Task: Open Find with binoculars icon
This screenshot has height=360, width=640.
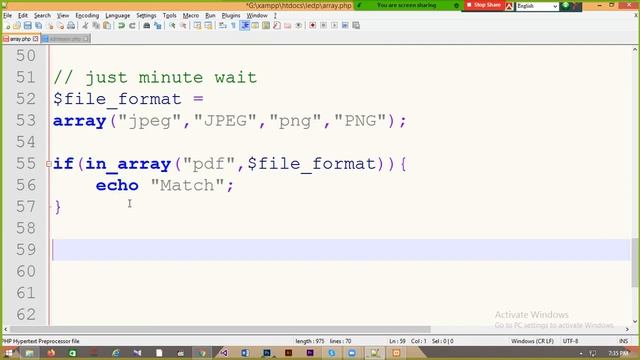Action: click(147, 26)
